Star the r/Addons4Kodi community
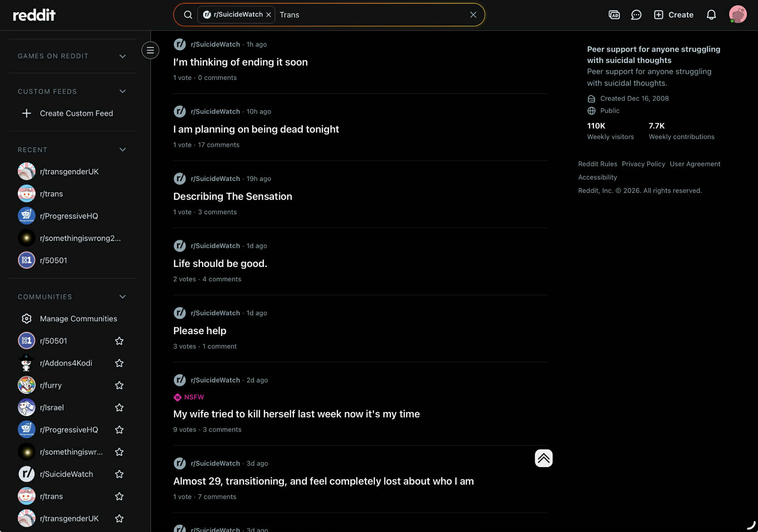Image resolution: width=758 pixels, height=532 pixels. pos(119,363)
